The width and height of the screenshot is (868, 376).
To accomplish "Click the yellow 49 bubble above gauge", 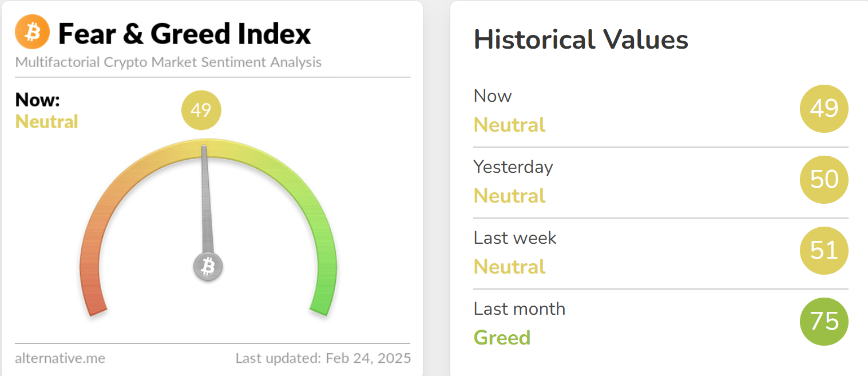I will [x=201, y=110].
